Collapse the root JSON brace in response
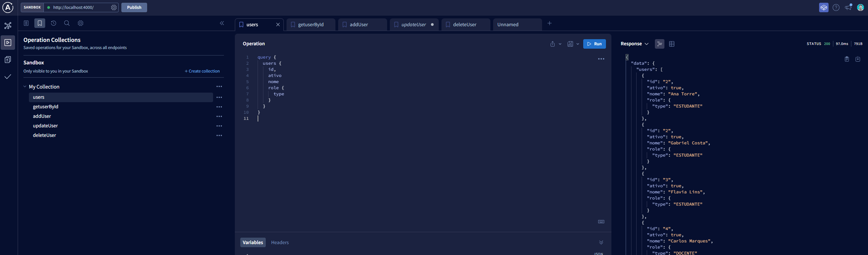The image size is (868, 255). click(x=627, y=57)
